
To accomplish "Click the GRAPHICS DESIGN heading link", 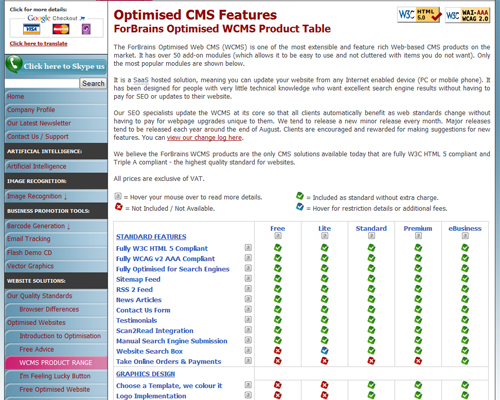I will pos(145,374).
